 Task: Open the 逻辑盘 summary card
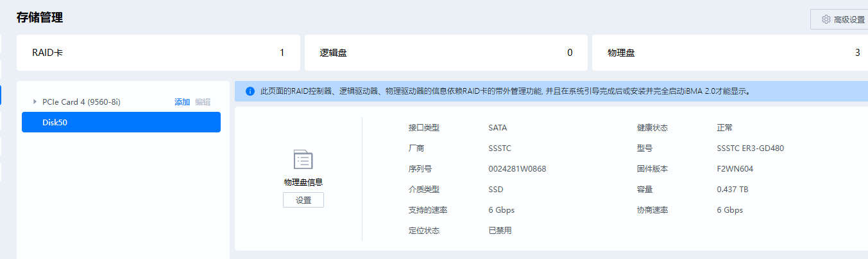coord(446,53)
